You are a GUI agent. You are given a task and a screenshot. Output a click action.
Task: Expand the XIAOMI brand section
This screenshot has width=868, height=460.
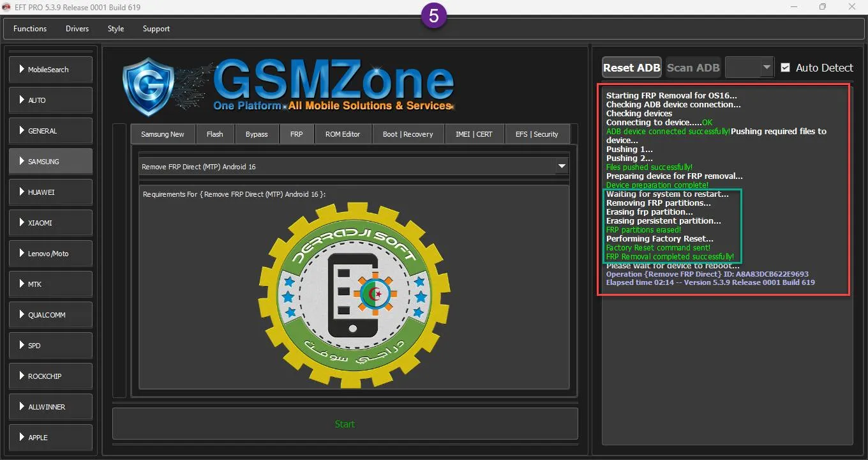[51, 222]
